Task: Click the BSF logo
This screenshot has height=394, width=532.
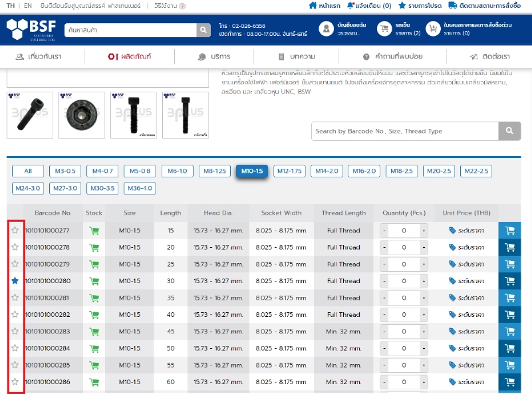Action: coord(31,29)
